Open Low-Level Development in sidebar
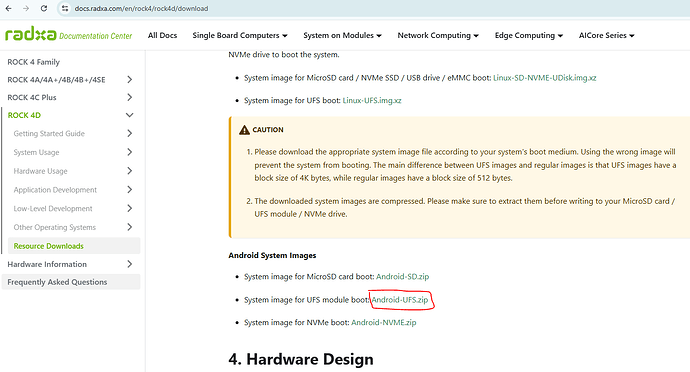 click(x=53, y=209)
